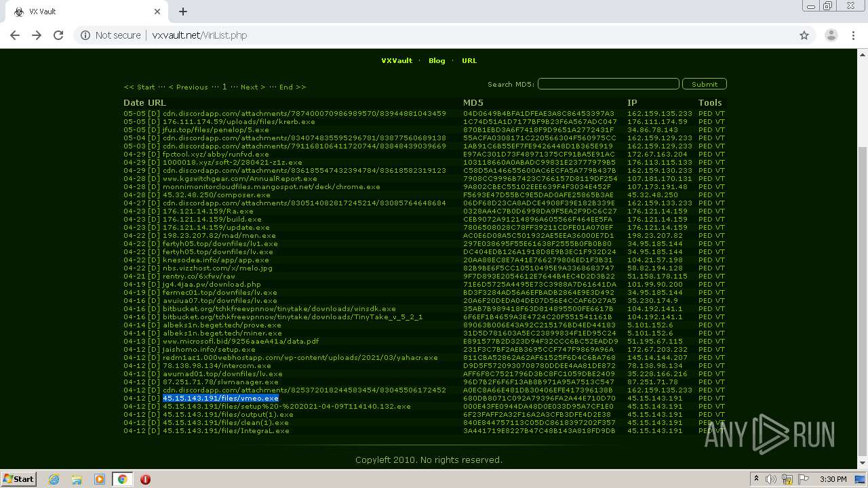Open the media player taskbar icon
The image size is (868, 488).
click(99, 479)
